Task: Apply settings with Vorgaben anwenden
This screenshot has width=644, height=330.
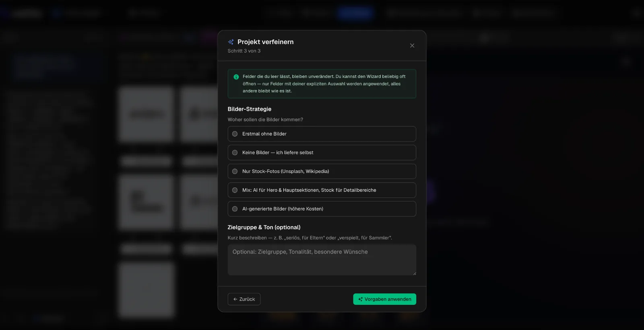Action: tap(384, 299)
